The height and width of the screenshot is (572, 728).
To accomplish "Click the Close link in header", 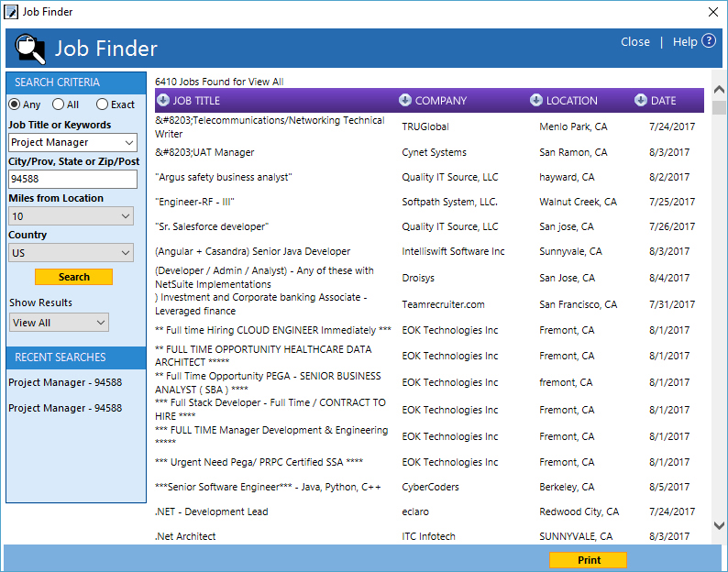I will point(635,42).
